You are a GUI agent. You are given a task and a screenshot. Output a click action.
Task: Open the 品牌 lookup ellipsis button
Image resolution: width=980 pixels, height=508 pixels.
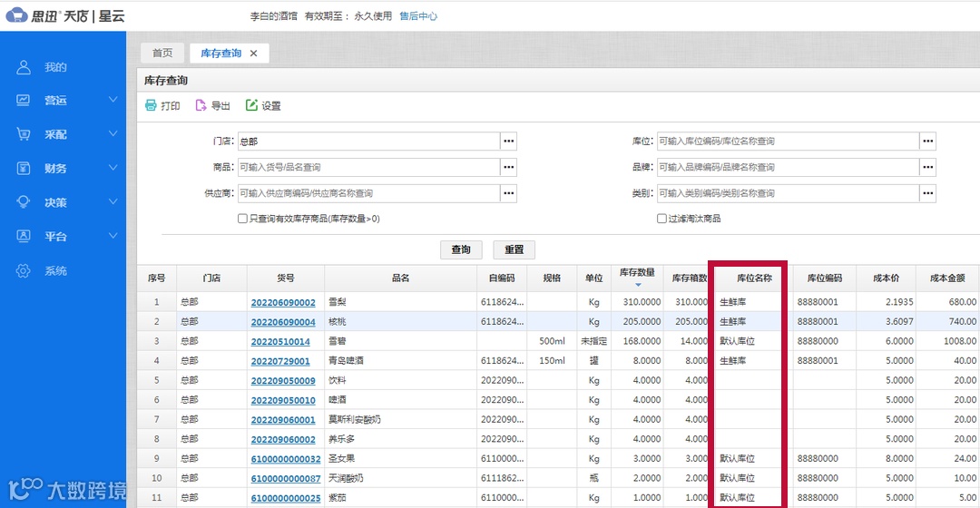pyautogui.click(x=927, y=168)
